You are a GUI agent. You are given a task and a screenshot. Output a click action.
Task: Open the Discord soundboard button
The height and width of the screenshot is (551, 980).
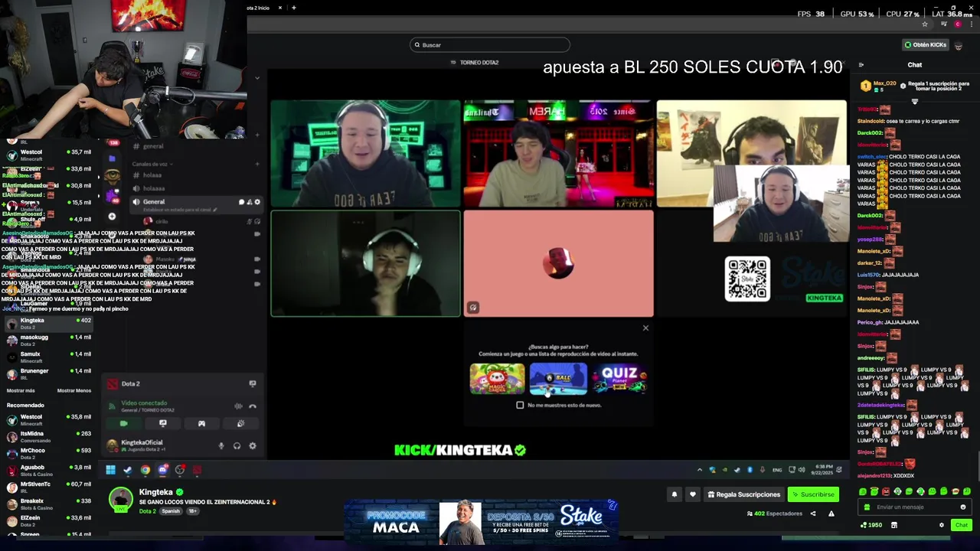[x=240, y=423]
